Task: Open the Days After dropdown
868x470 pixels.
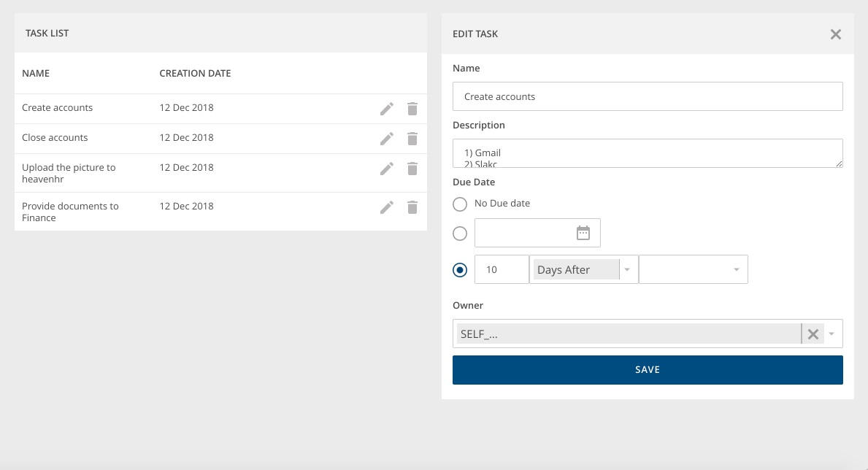Action: click(x=626, y=269)
